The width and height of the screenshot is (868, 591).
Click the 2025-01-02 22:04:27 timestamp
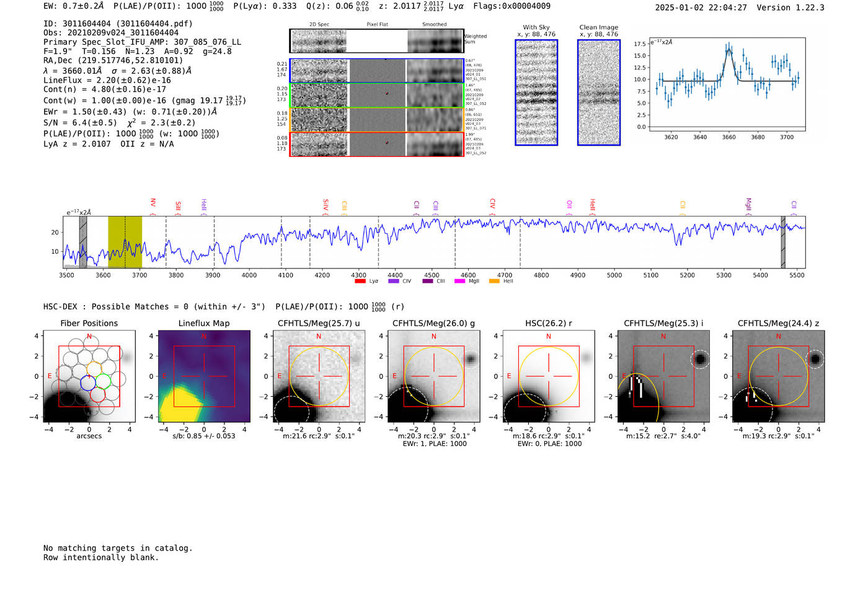point(701,7)
